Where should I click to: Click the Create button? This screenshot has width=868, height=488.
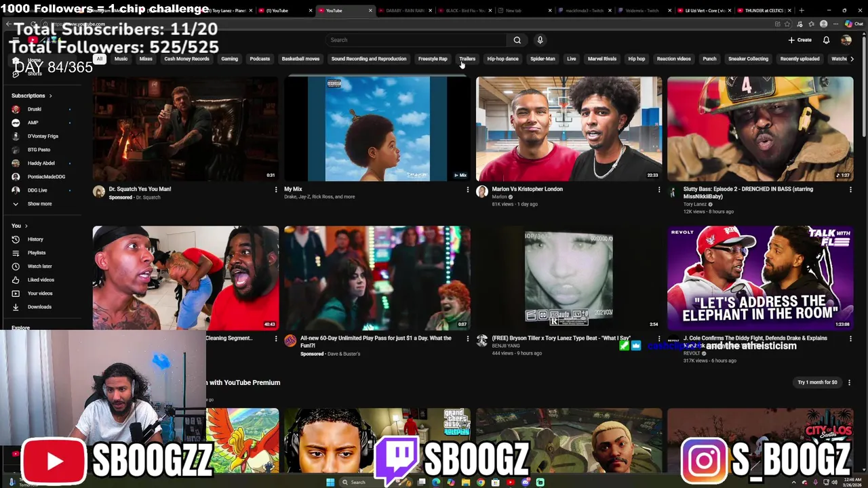800,40
